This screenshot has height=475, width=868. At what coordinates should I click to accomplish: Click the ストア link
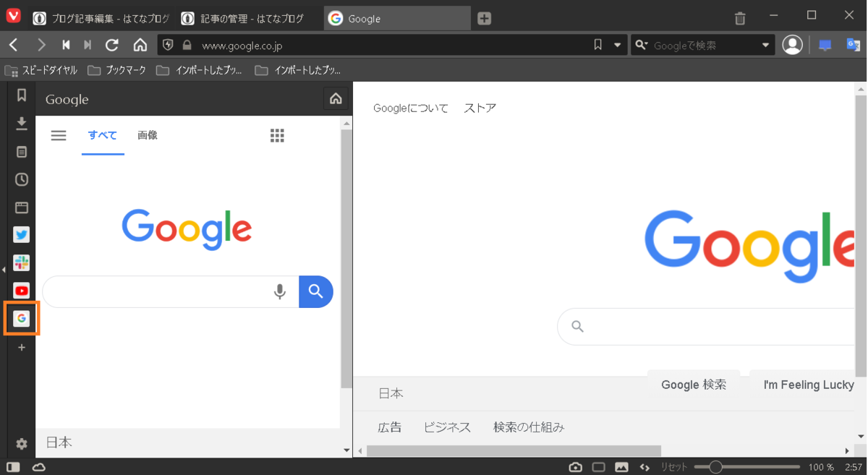(x=480, y=108)
